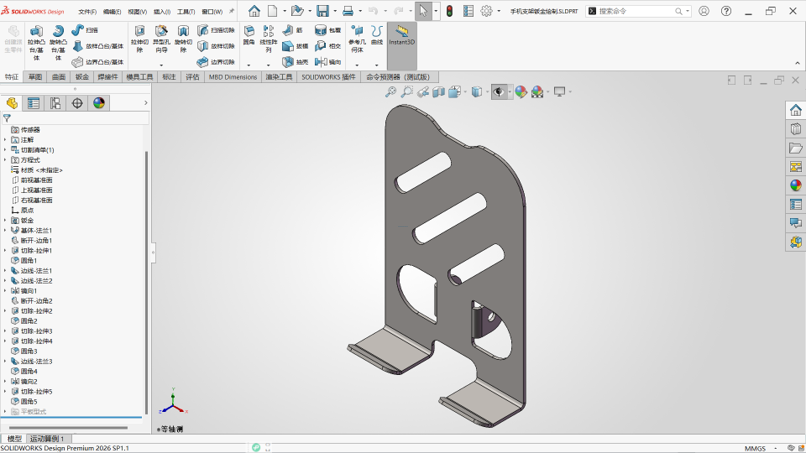Click the 镜向 mirror tool in ribbon
806x453 pixels.
(328, 62)
